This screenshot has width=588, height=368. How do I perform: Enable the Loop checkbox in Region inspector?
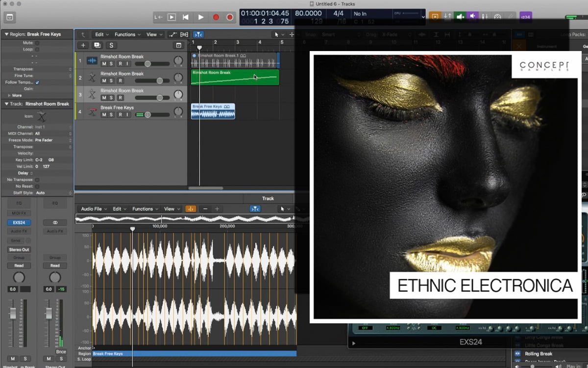point(37,50)
